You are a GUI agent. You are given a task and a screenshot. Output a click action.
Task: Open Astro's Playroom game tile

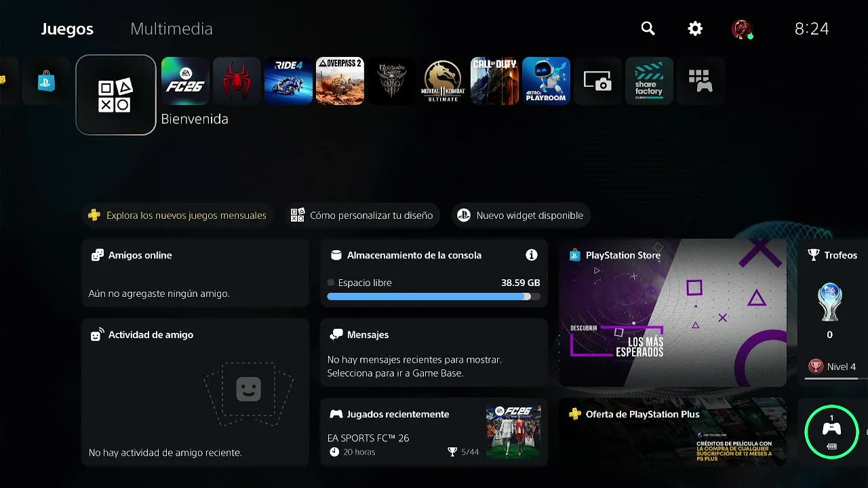546,81
